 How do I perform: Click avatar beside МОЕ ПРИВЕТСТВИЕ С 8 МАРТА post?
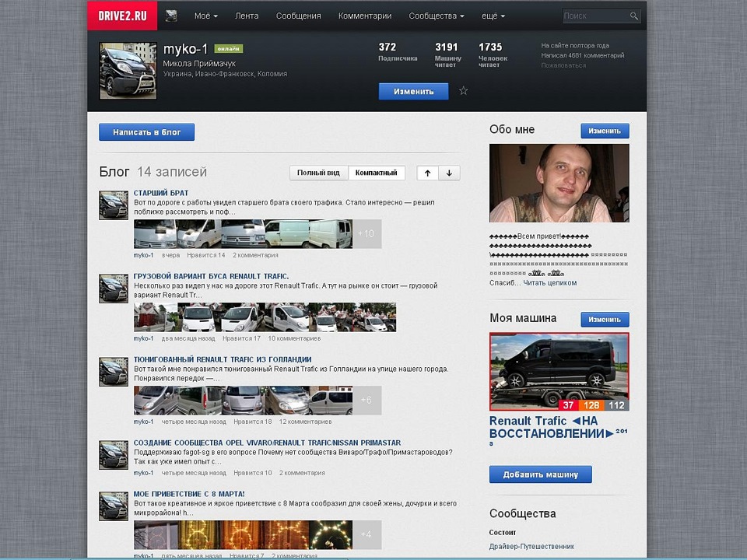[114, 506]
